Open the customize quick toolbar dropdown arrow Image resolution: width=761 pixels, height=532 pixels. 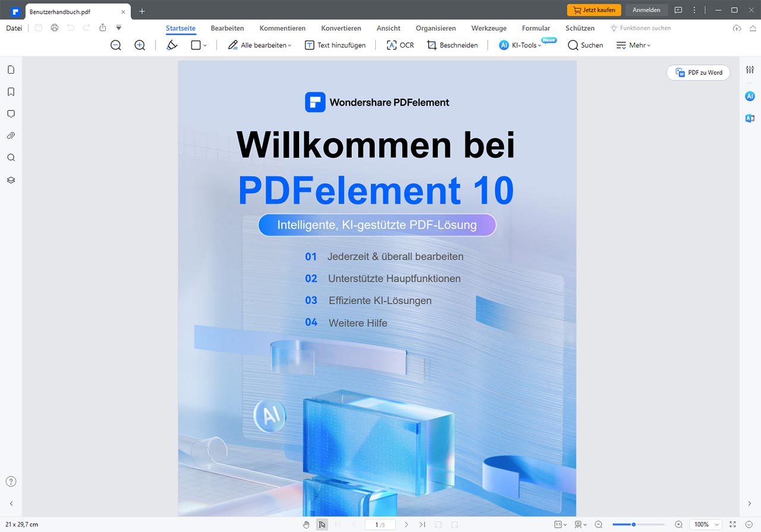tap(118, 28)
